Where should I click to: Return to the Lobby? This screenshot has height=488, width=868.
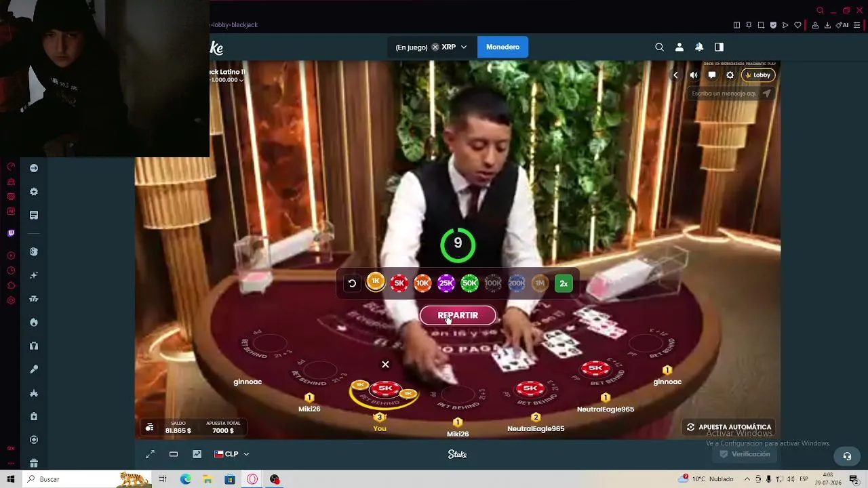coord(758,75)
